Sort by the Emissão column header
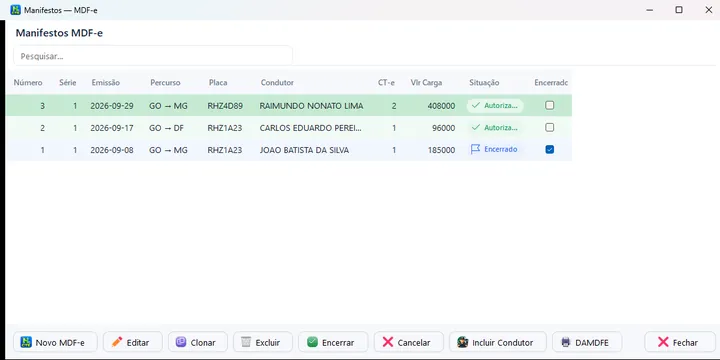Screen dimensions: 720x360 click(106, 83)
